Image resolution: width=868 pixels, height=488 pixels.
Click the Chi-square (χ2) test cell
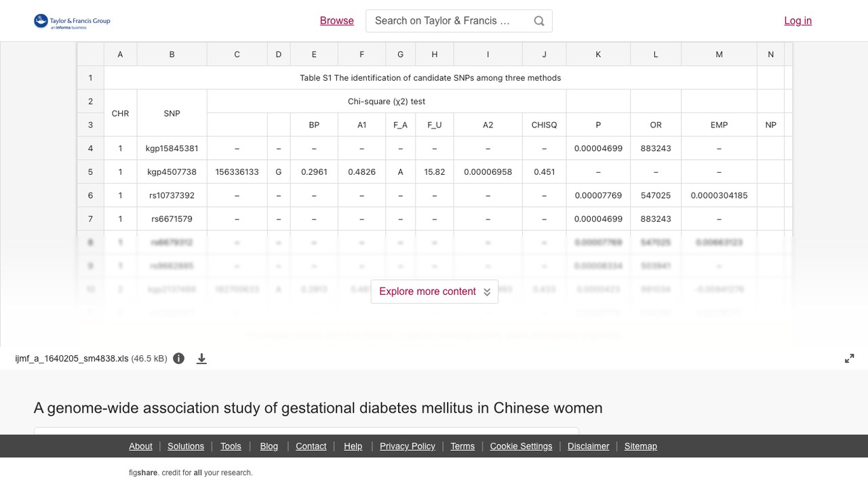click(x=387, y=102)
